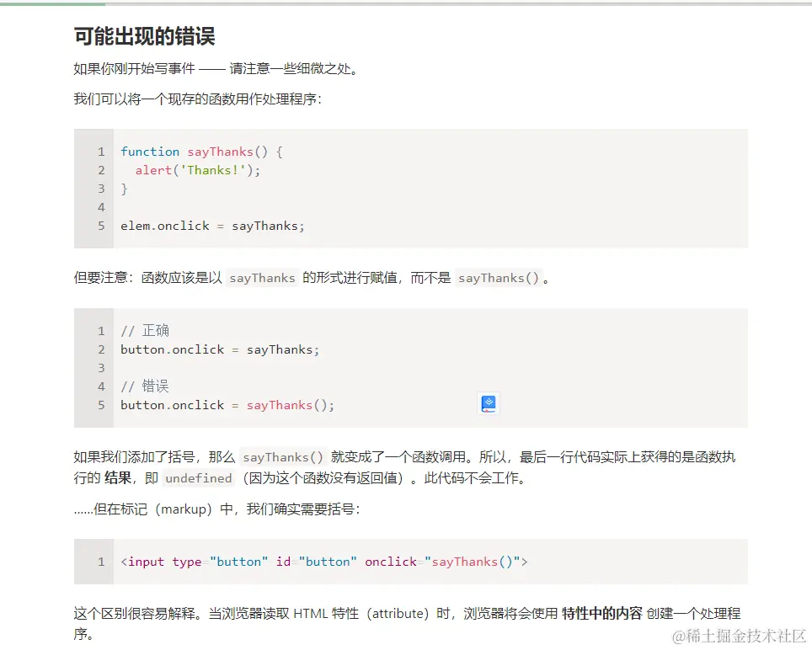Click the blue book extension icon

[489, 403]
